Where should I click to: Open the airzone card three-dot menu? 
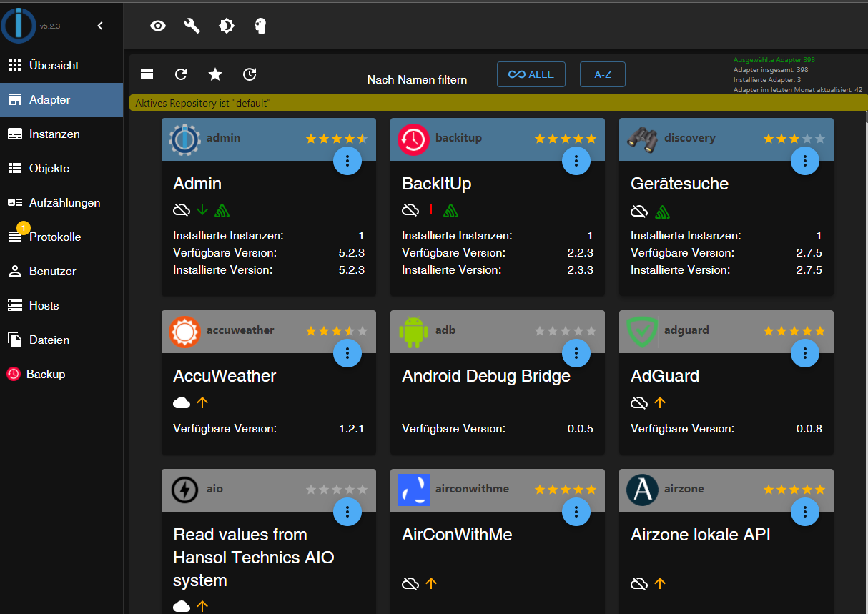[x=805, y=511]
